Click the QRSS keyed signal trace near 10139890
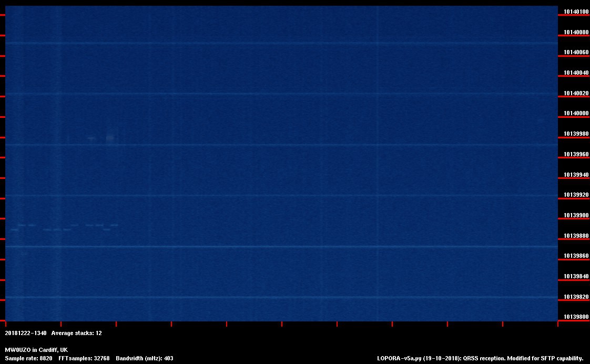Screen dimensions: 590x364 (x=63, y=227)
